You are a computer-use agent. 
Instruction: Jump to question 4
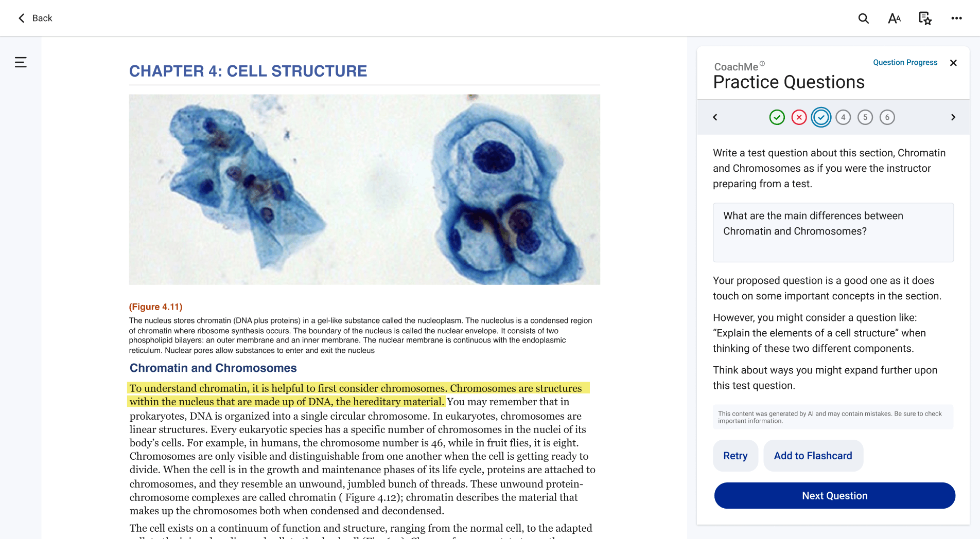click(843, 117)
